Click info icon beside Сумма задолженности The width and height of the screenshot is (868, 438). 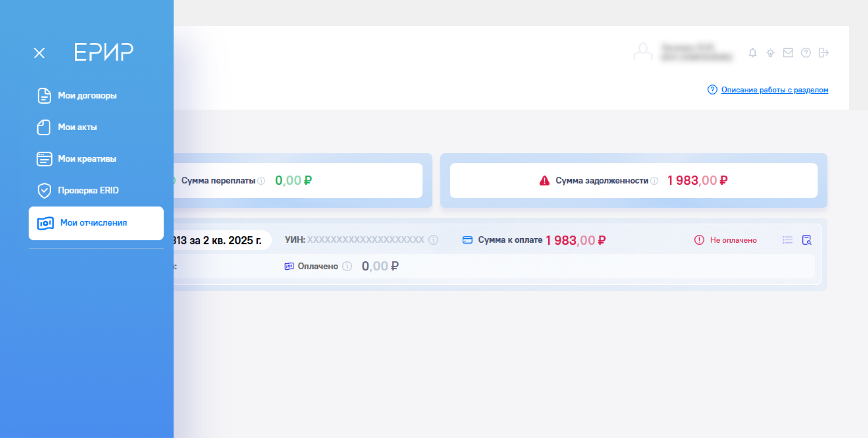click(654, 181)
